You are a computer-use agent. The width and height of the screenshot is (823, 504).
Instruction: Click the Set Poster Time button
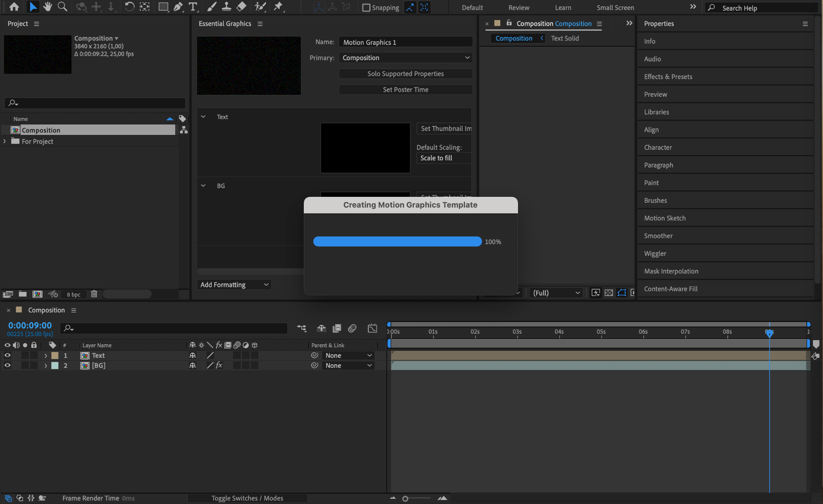click(x=405, y=90)
